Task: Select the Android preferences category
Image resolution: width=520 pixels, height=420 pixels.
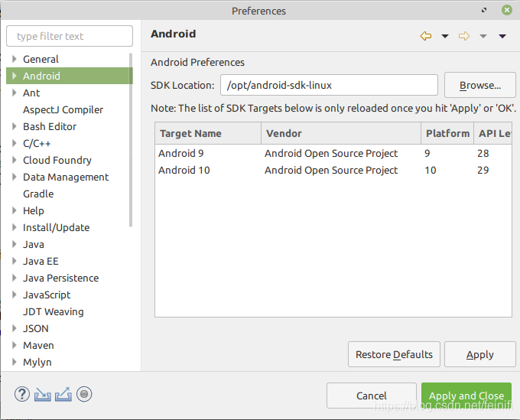Action: 41,76
